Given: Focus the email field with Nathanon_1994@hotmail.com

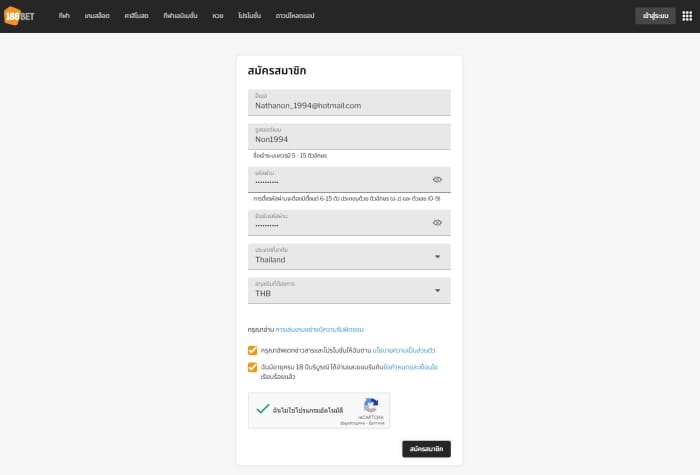Looking at the screenshot, I should pos(349,102).
